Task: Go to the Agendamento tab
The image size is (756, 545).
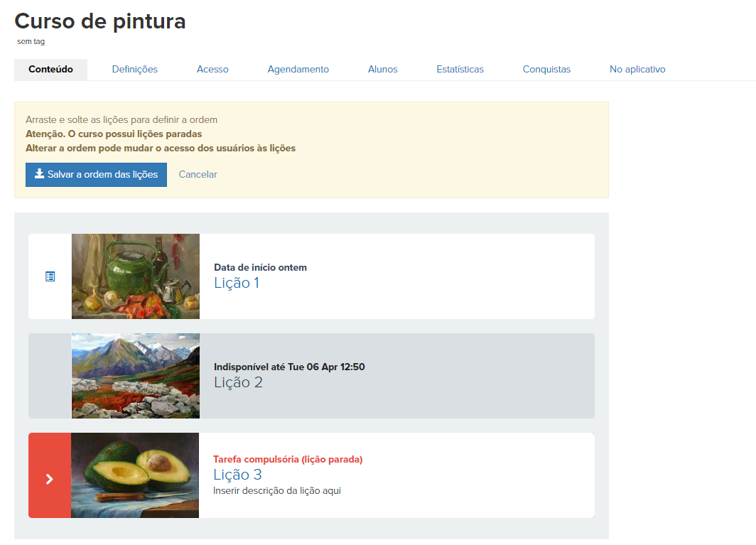Action: [298, 70]
